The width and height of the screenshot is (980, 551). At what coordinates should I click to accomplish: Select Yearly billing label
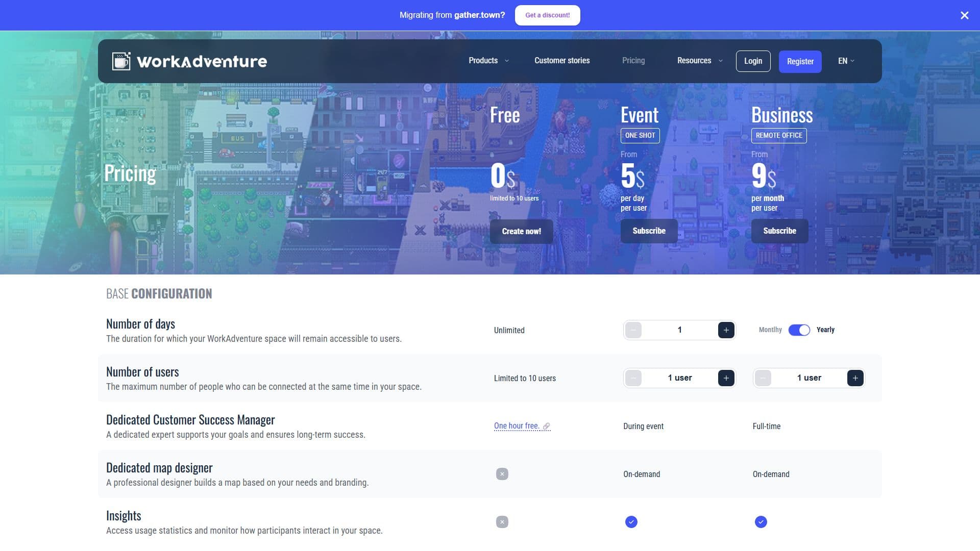point(825,330)
